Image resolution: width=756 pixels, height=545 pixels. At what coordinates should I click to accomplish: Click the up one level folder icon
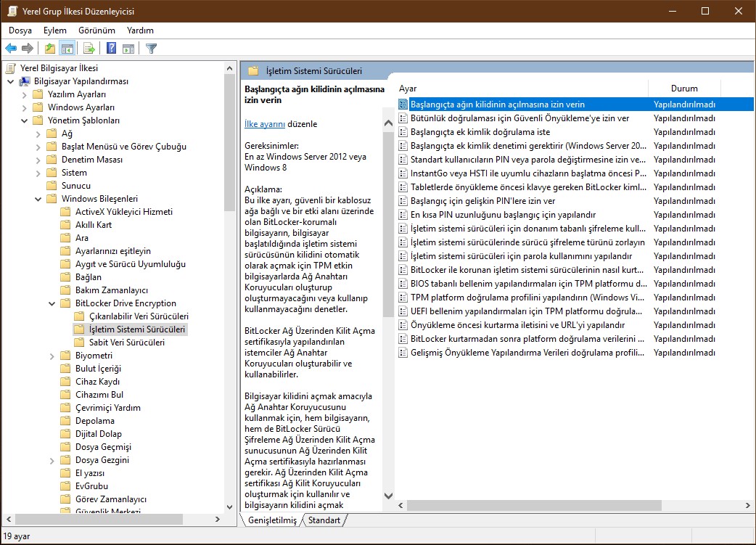(49, 48)
